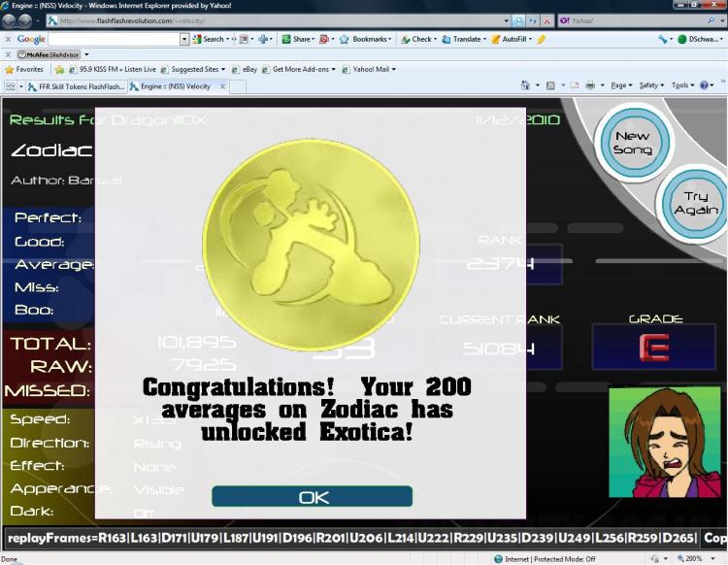
Task: Open the Bookmarks dropdown arrow
Action: point(389,40)
